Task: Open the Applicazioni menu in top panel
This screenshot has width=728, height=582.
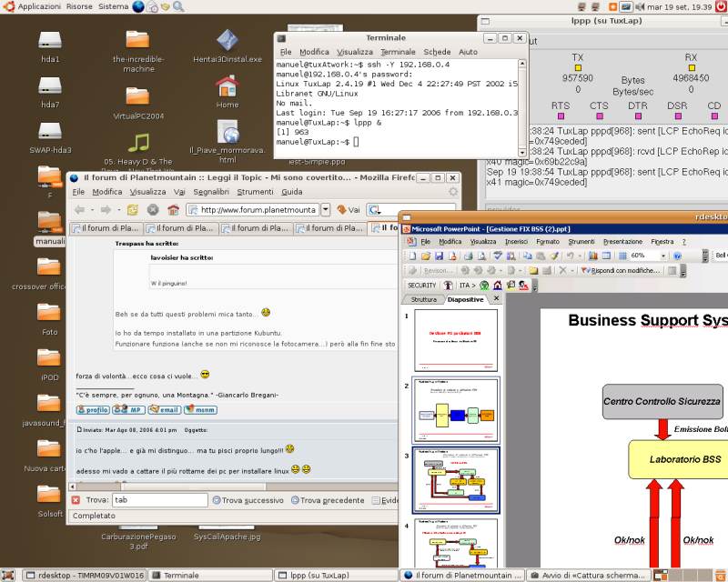Action: coord(39,6)
